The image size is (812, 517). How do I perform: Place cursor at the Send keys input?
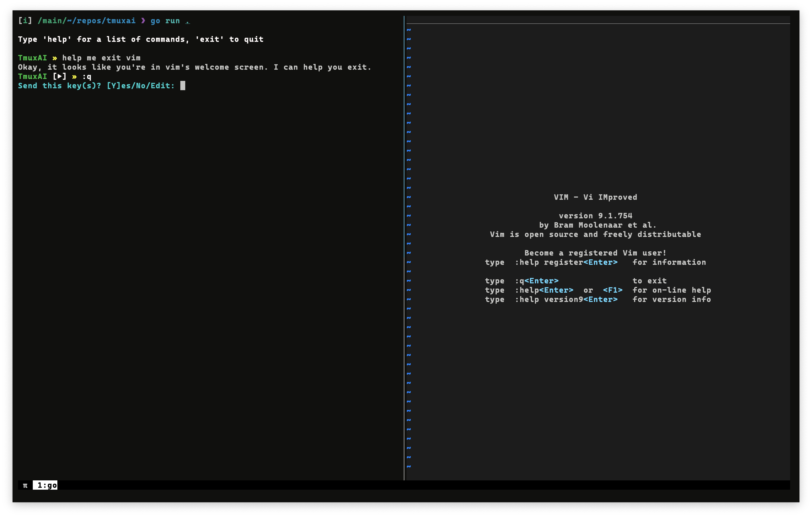click(183, 86)
